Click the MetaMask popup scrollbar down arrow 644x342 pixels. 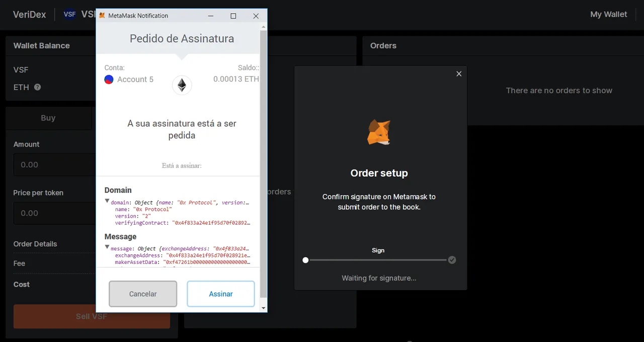pyautogui.click(x=263, y=307)
